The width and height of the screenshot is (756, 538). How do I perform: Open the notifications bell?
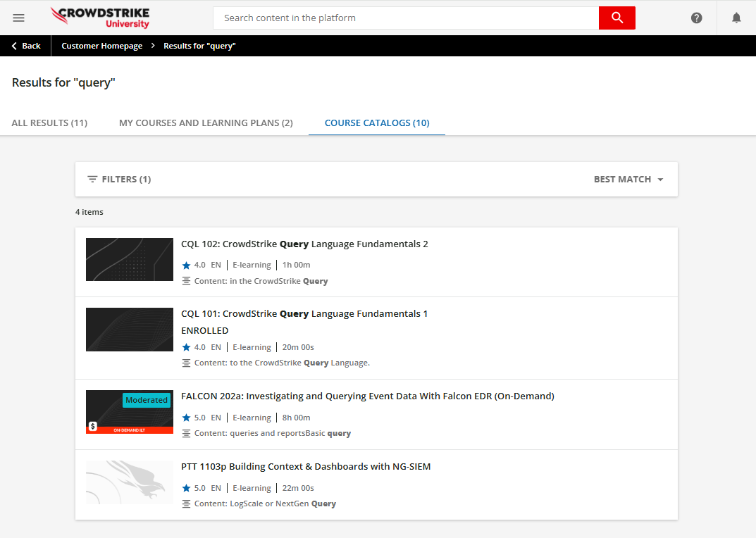click(x=736, y=18)
